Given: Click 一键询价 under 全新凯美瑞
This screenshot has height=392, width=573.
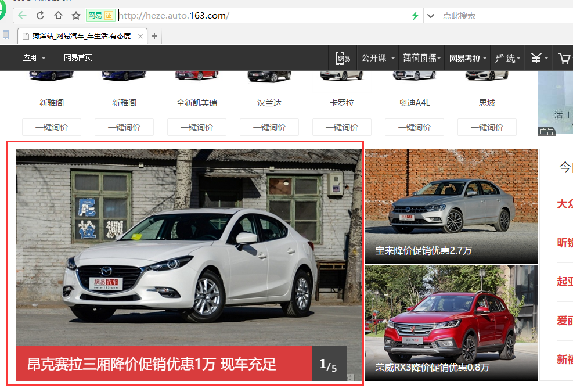Looking at the screenshot, I should 197,127.
